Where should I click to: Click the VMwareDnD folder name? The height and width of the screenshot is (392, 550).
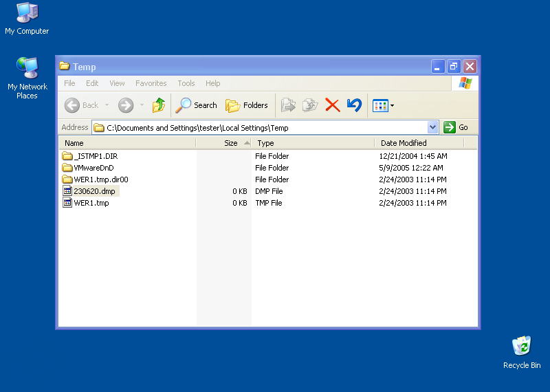point(93,168)
